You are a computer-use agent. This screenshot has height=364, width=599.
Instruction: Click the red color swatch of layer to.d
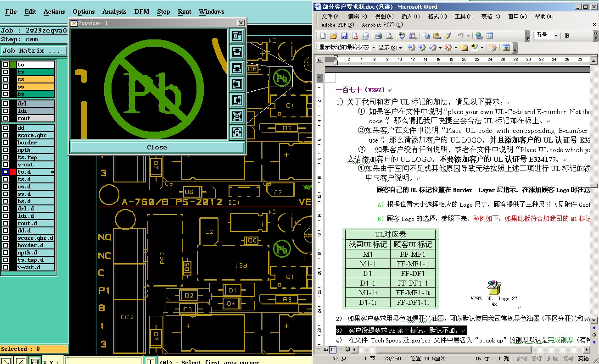tap(13, 172)
